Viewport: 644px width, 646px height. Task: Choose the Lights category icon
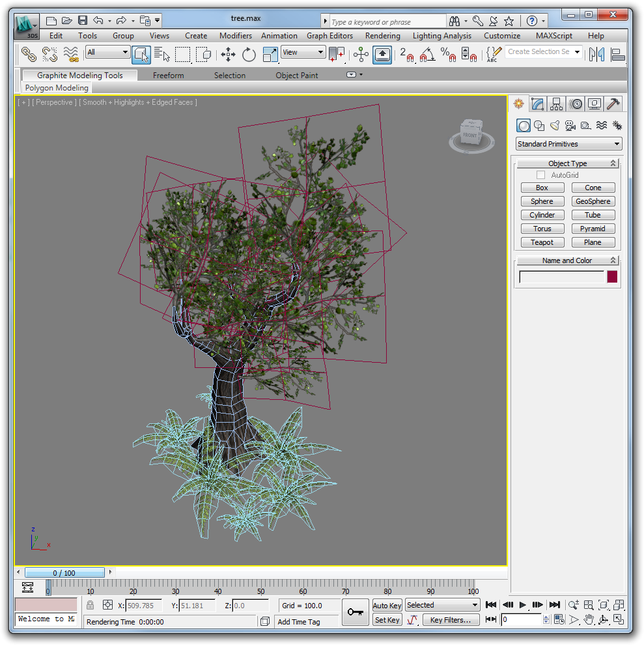554,126
